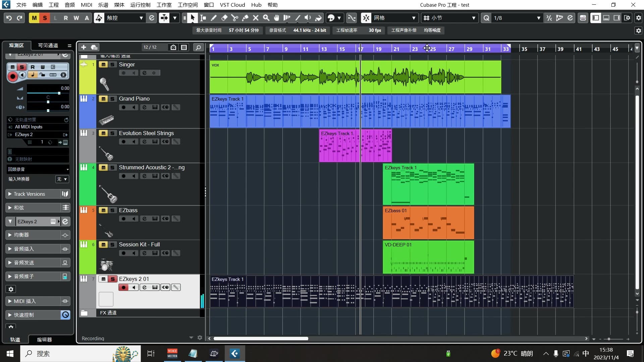Select the EZbass 01 MIDI part
This screenshot has width=644, height=362.
[x=428, y=223]
